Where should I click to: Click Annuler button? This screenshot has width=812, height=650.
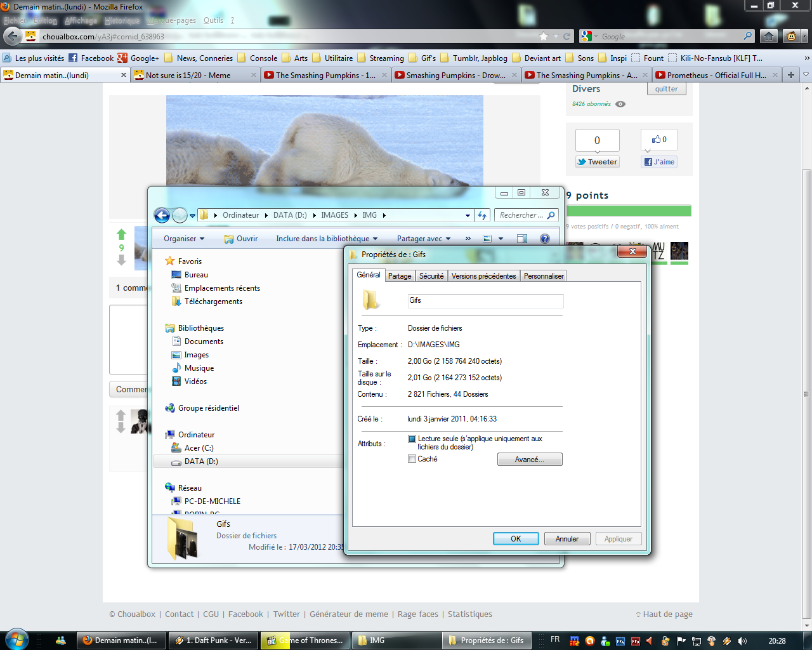pyautogui.click(x=567, y=538)
